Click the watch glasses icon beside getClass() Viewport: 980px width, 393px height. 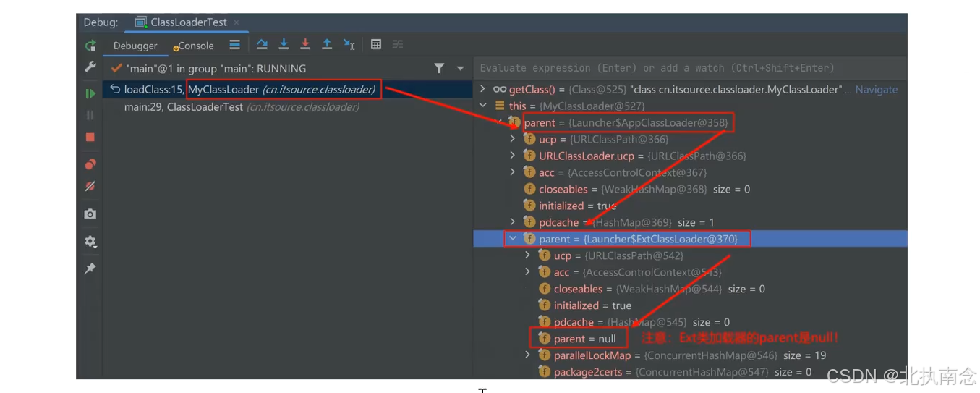(500, 90)
